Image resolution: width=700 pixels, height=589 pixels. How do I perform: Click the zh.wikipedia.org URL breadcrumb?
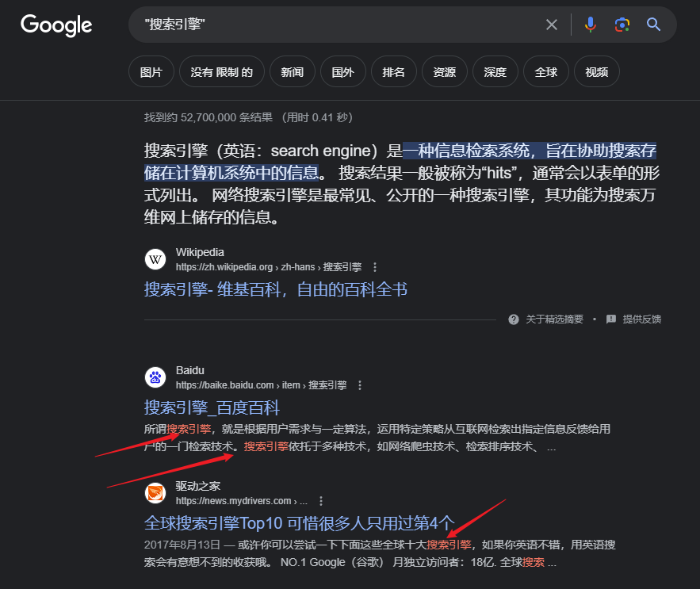(269, 267)
